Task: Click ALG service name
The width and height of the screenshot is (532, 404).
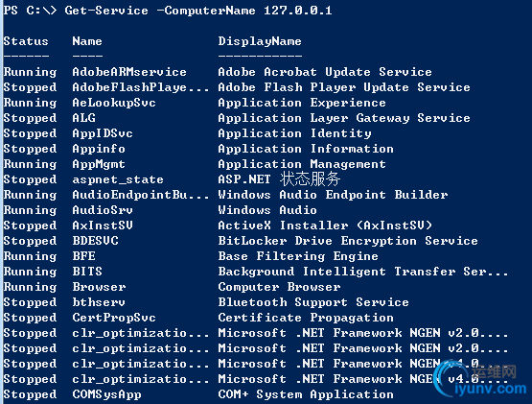Action: [83, 118]
